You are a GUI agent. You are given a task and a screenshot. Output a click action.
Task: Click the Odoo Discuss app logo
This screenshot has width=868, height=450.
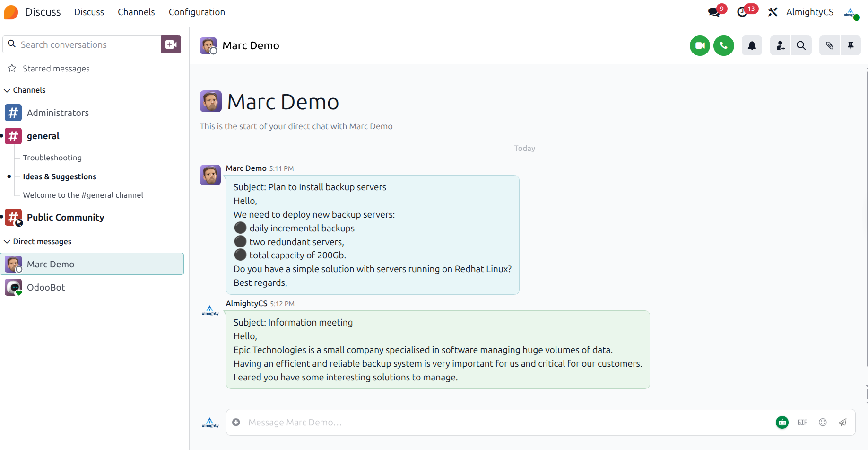point(11,12)
